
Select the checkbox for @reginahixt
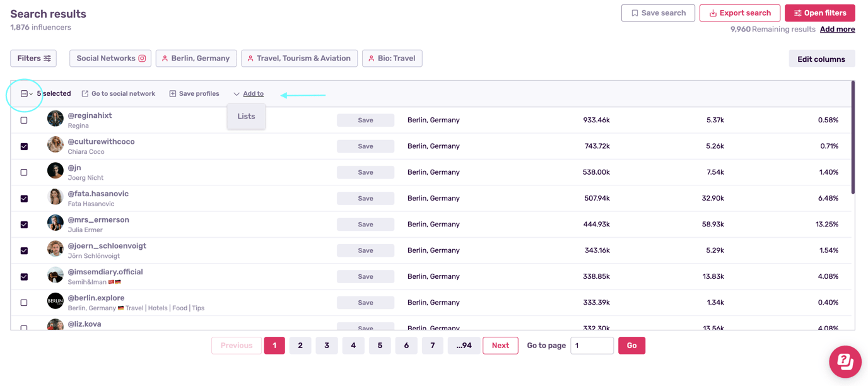(x=24, y=120)
